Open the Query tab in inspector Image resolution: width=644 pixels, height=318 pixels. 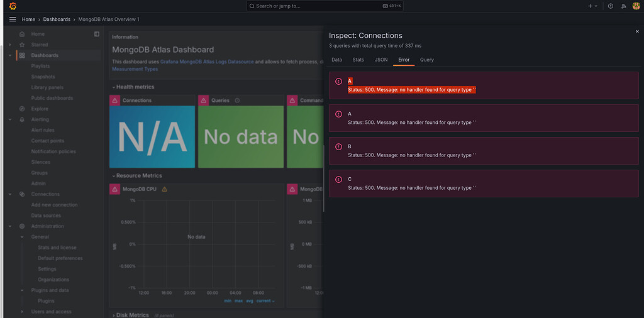tap(426, 60)
